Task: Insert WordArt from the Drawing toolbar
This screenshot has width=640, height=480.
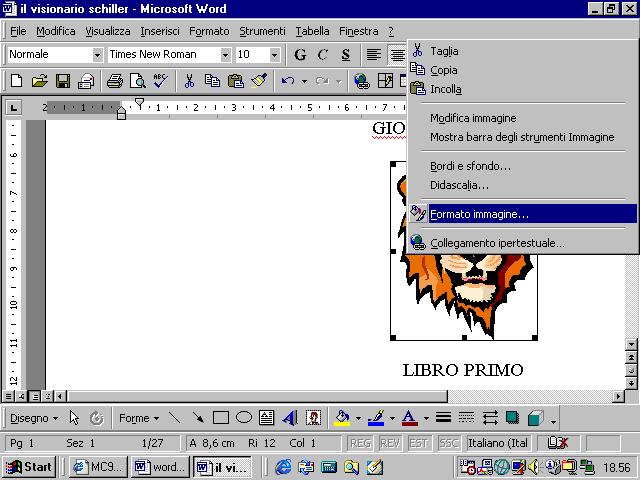Action: (x=290, y=418)
